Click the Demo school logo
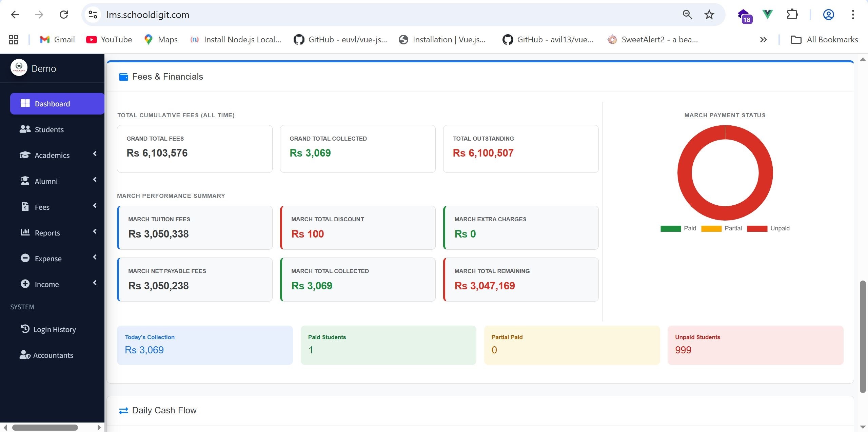Screen dimensions: 868x432 19,68
